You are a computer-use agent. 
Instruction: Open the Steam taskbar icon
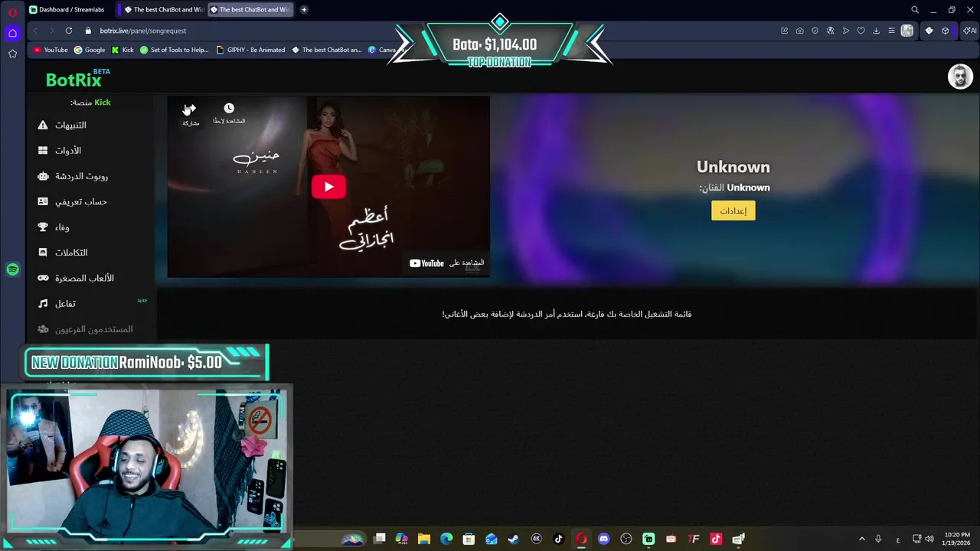514,539
